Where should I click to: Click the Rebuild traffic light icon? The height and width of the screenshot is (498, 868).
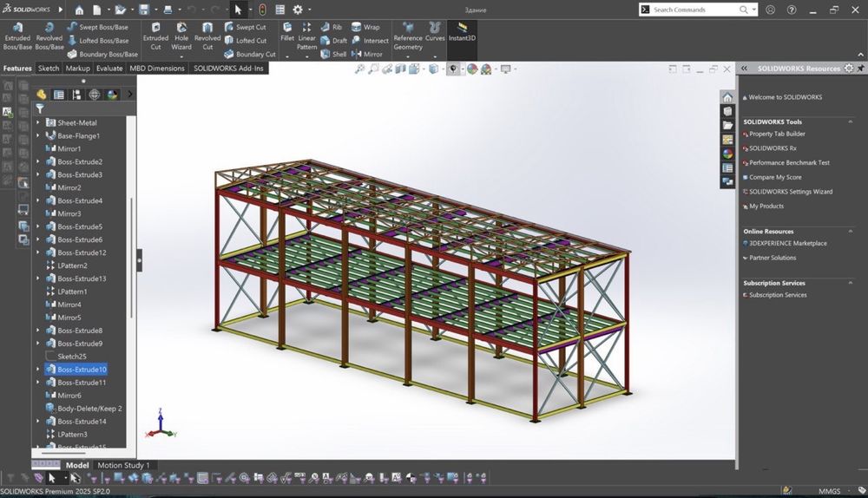point(262,10)
